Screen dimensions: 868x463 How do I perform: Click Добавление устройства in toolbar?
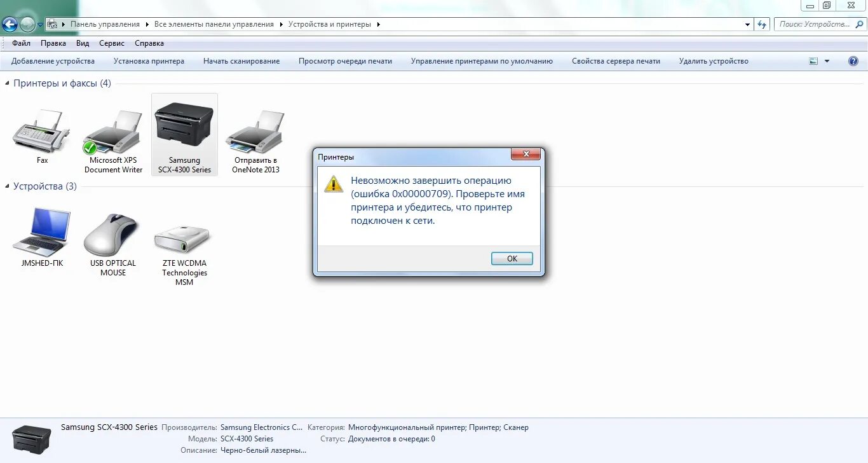click(x=53, y=61)
